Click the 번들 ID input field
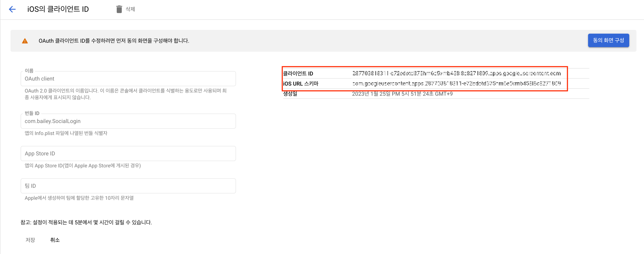Screen dimensions: 644x254 click(x=128, y=121)
